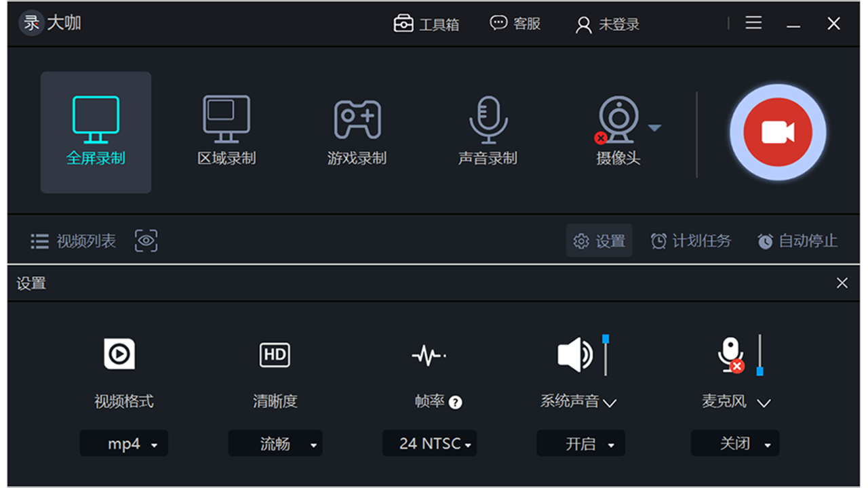
Task: Toggle 麦克风 from its 关闭 state
Action: tap(735, 443)
